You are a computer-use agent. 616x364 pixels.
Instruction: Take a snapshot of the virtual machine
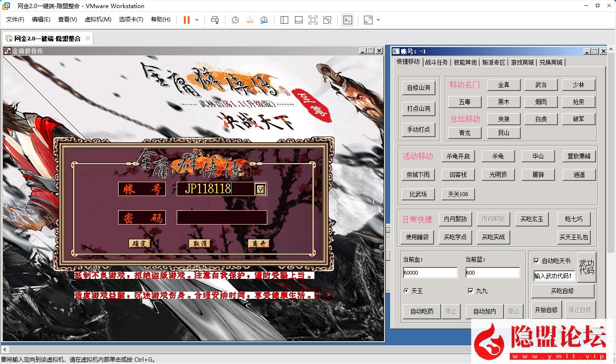(235, 20)
